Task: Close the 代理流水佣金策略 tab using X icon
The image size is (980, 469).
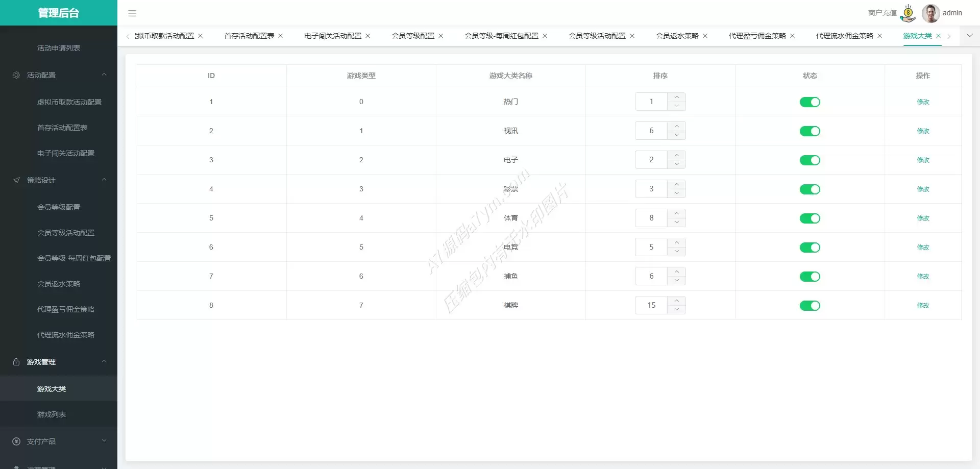Action: [x=879, y=36]
